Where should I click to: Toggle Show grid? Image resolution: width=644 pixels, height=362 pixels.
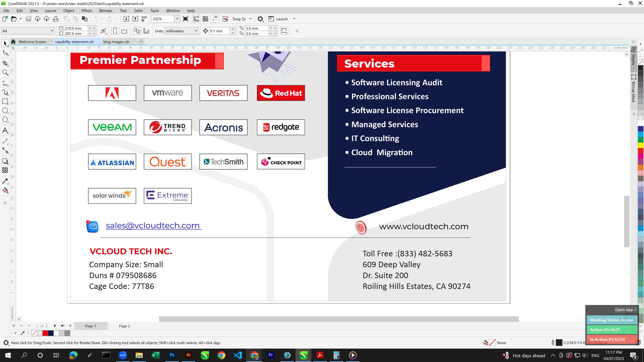click(205, 19)
